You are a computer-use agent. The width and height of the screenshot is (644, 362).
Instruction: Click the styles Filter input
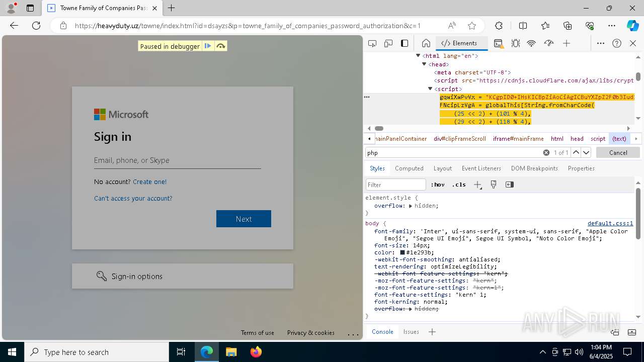click(395, 185)
